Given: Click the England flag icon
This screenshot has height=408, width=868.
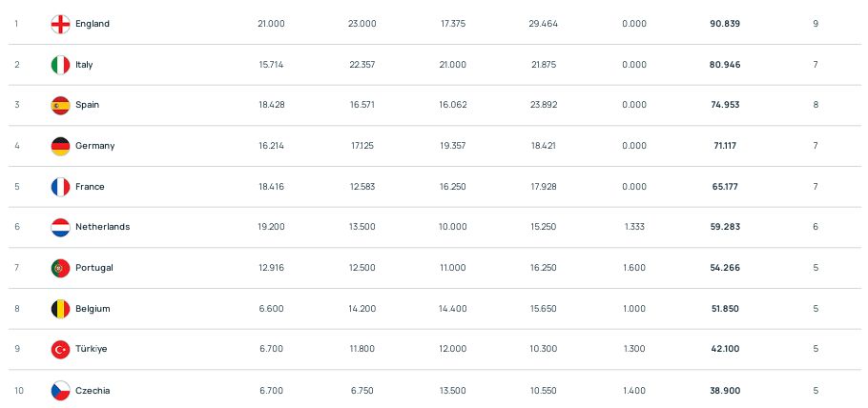Looking at the screenshot, I should coord(60,24).
